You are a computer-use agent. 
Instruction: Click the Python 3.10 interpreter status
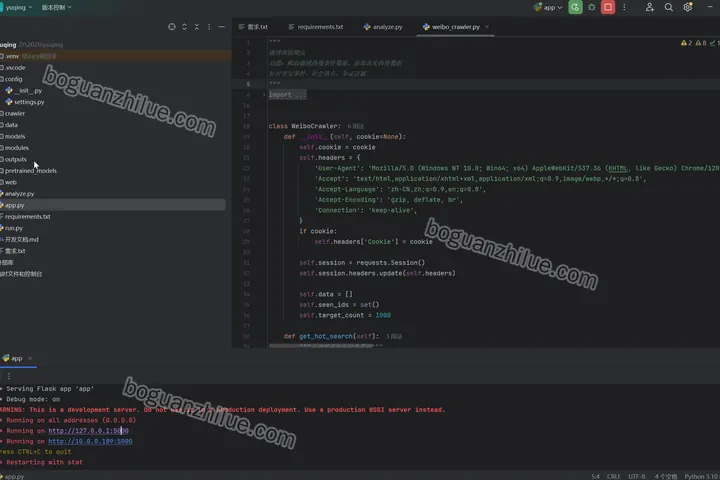point(701,476)
